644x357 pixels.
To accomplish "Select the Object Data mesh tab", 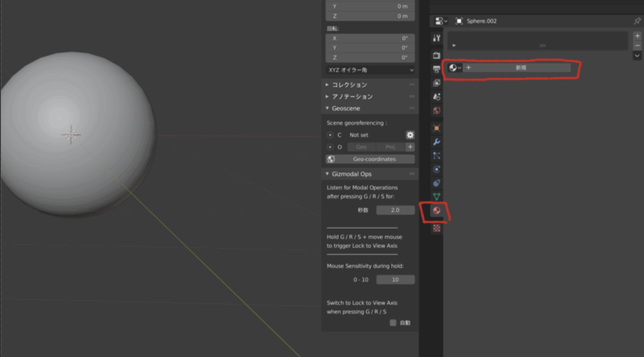I will [x=436, y=197].
